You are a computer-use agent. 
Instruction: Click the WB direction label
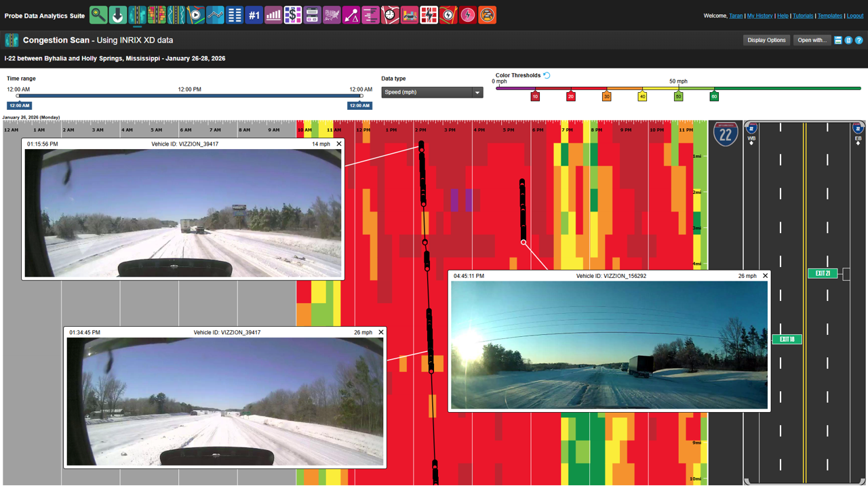point(751,138)
